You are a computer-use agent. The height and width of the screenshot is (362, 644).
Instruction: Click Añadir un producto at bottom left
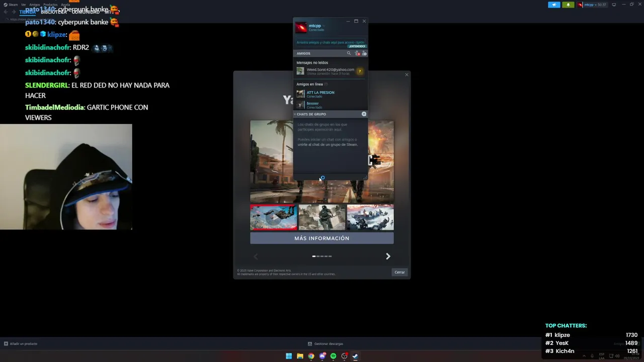click(21, 344)
